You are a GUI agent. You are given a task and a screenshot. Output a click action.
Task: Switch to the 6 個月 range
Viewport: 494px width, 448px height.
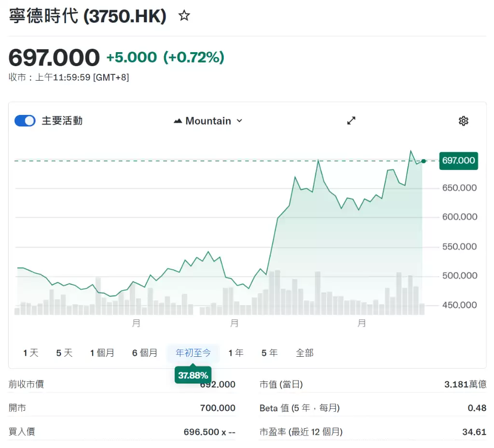tap(145, 353)
